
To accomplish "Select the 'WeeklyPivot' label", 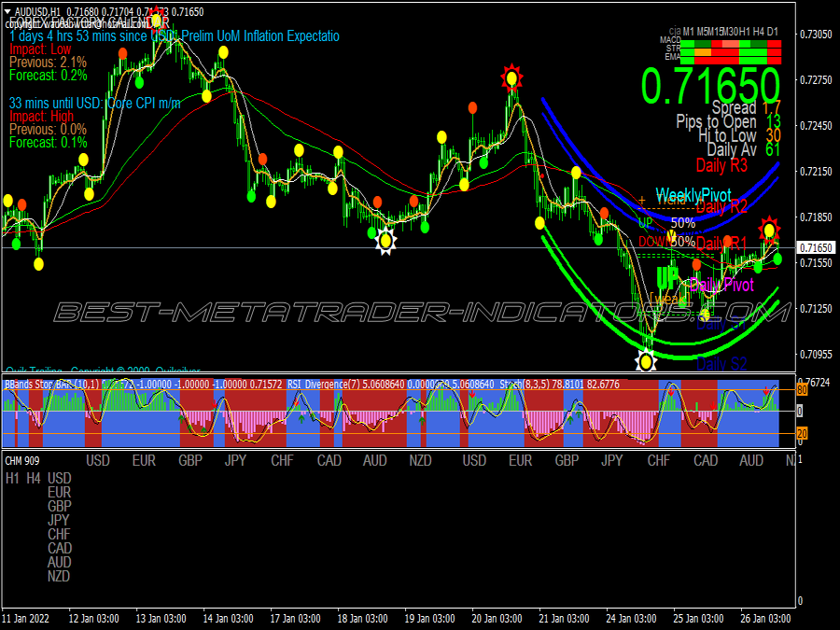I will click(x=693, y=195).
